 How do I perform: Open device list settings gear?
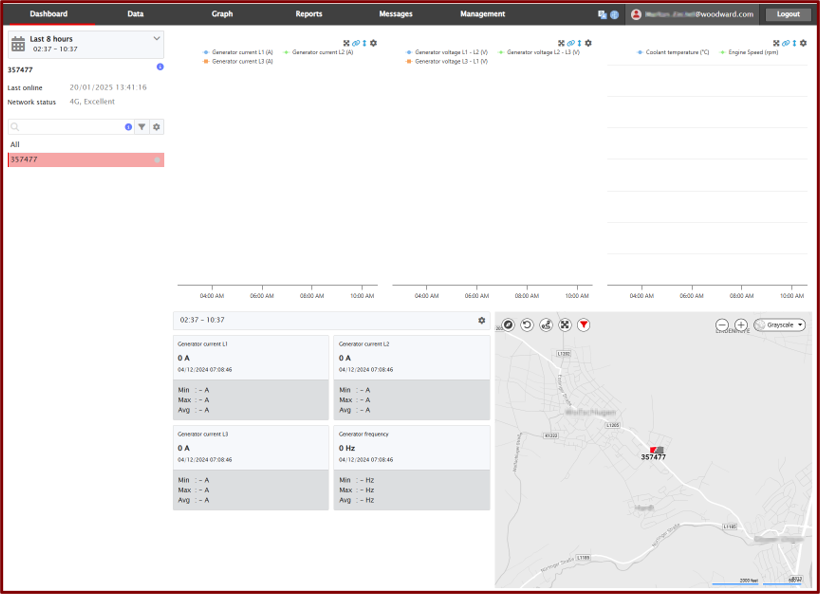coord(157,127)
